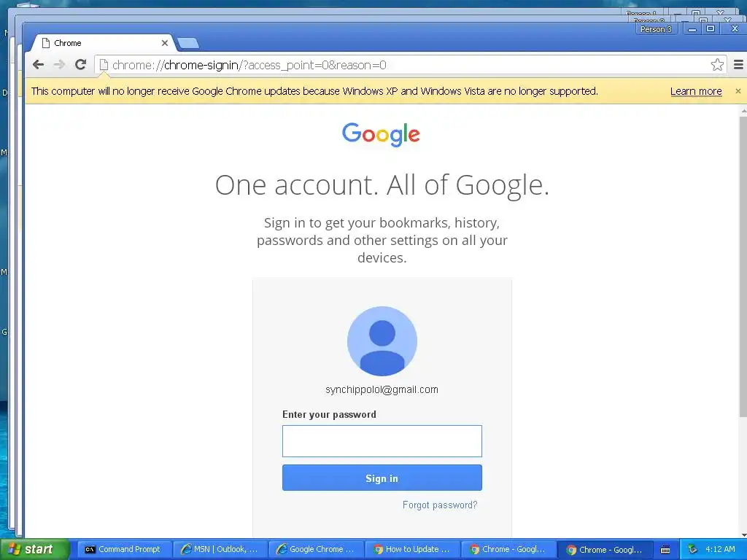
Task: Minimize the Person 3 Chrome window
Action: 692,29
